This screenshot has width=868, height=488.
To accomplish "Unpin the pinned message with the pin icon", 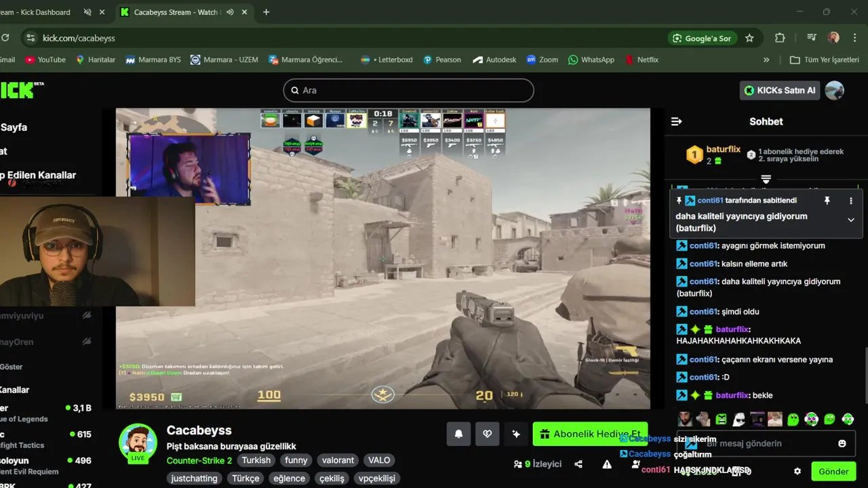I will coord(827,201).
